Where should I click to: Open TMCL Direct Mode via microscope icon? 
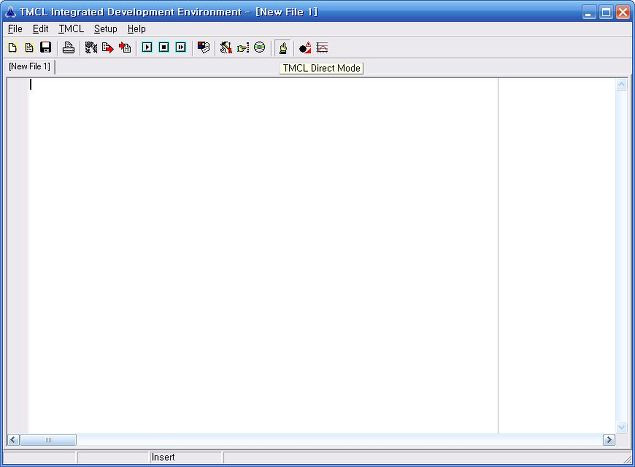[x=283, y=48]
